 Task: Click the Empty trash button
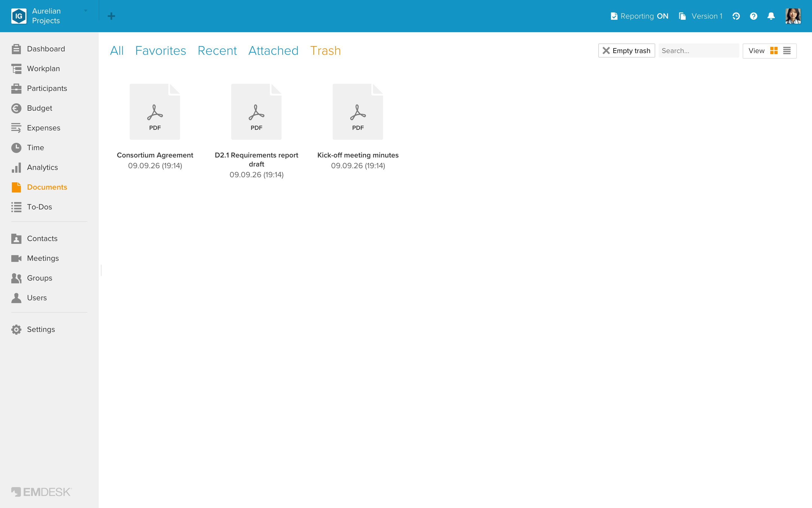coord(626,51)
